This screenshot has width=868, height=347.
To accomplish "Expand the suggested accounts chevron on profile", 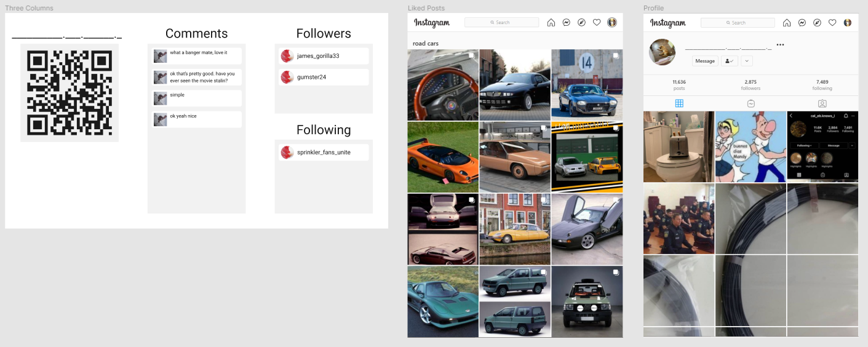I will (747, 61).
